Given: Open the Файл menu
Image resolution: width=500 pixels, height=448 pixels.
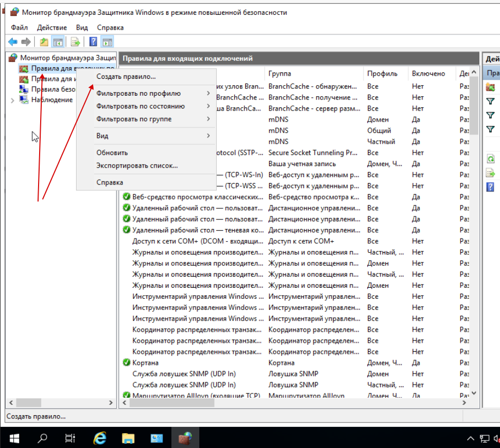Looking at the screenshot, I should pyautogui.click(x=20, y=28).
